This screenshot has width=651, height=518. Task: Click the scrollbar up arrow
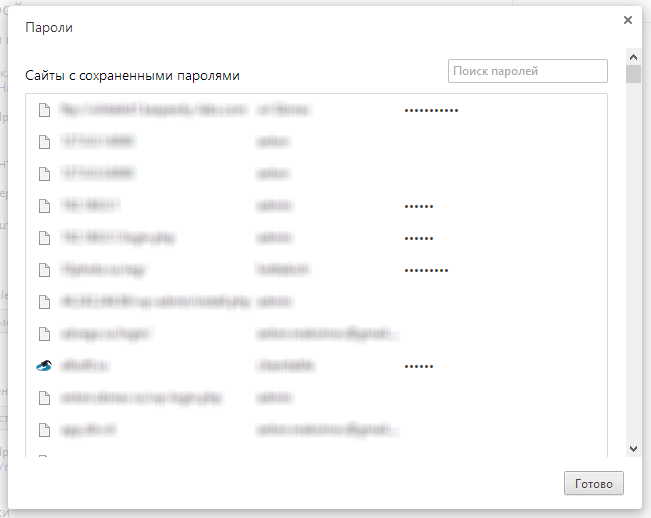pos(633,55)
